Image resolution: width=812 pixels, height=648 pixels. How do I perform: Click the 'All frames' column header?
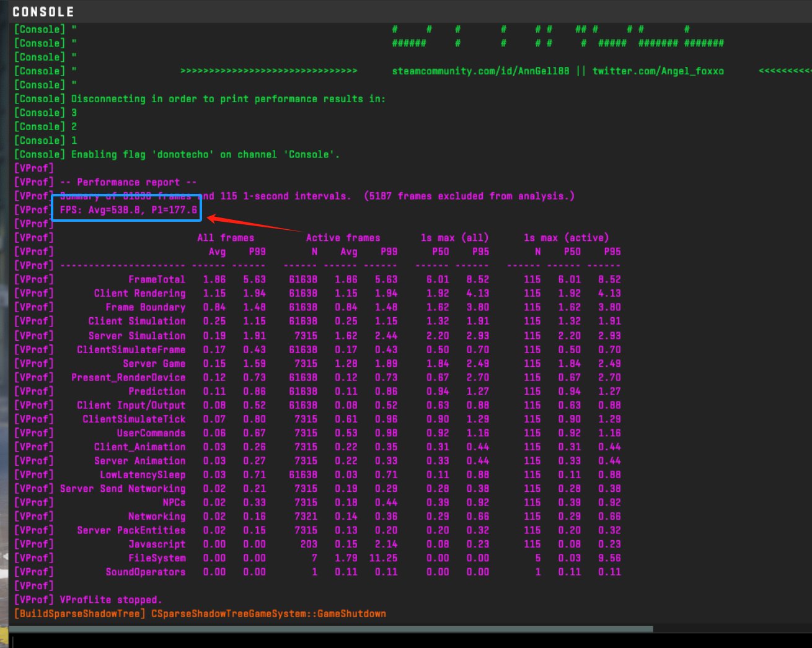226,238
